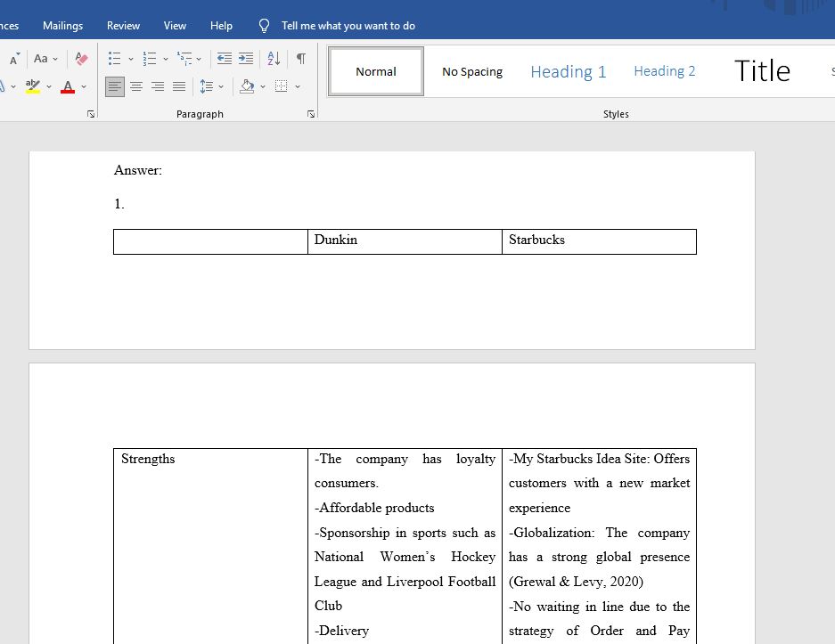Screen dimensions: 835x644
Task: Apply the Heading 1 style
Action: click(569, 71)
